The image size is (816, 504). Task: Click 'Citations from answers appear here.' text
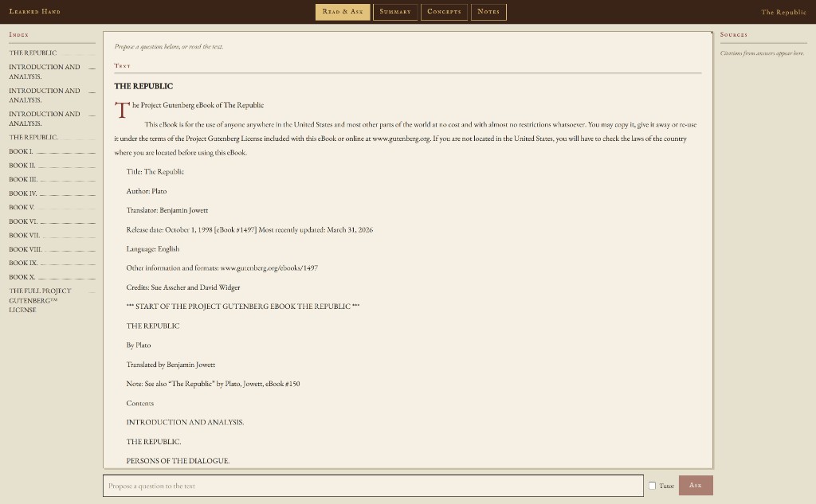click(763, 53)
